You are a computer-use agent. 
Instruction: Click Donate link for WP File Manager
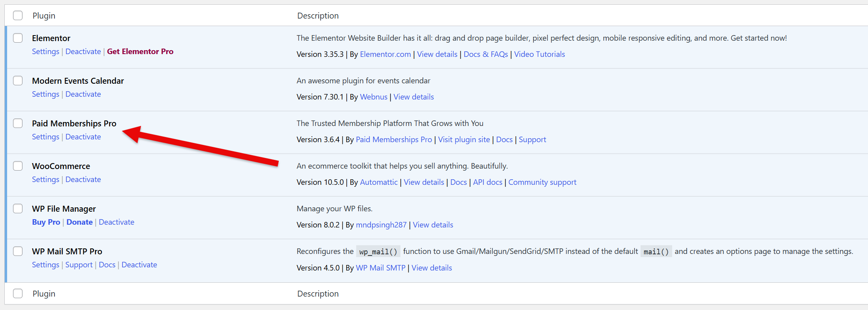[x=79, y=222]
